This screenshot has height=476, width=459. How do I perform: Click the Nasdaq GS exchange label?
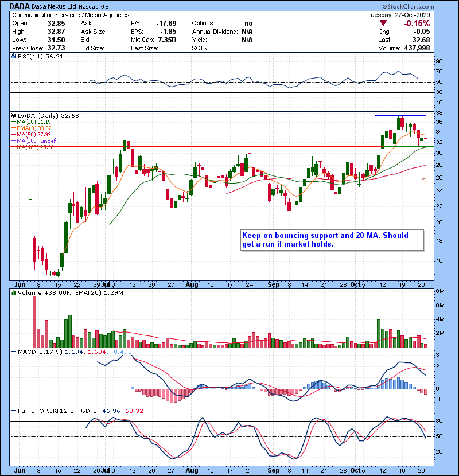coord(94,7)
